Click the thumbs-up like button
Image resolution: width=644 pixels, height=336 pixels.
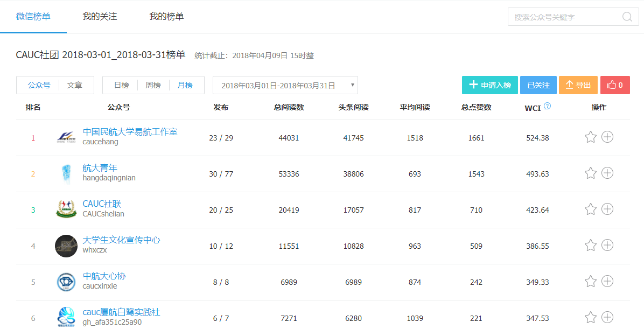tap(615, 85)
